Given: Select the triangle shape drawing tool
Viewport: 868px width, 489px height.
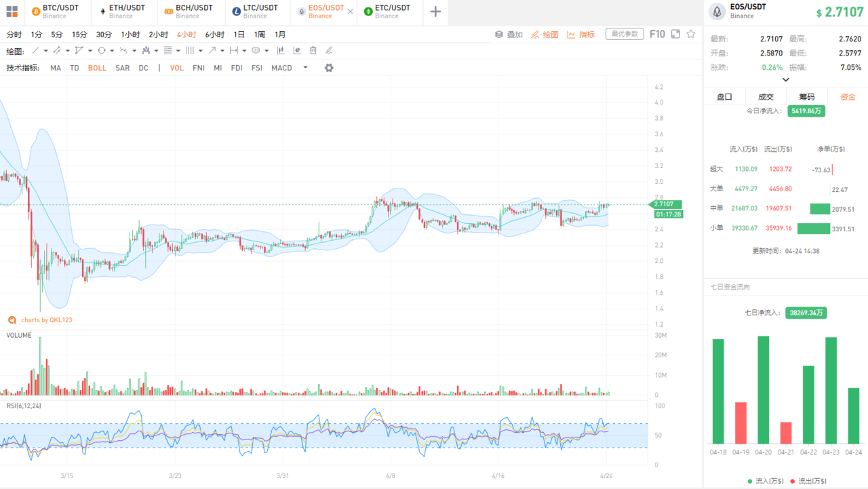Looking at the screenshot, I should (x=79, y=50).
